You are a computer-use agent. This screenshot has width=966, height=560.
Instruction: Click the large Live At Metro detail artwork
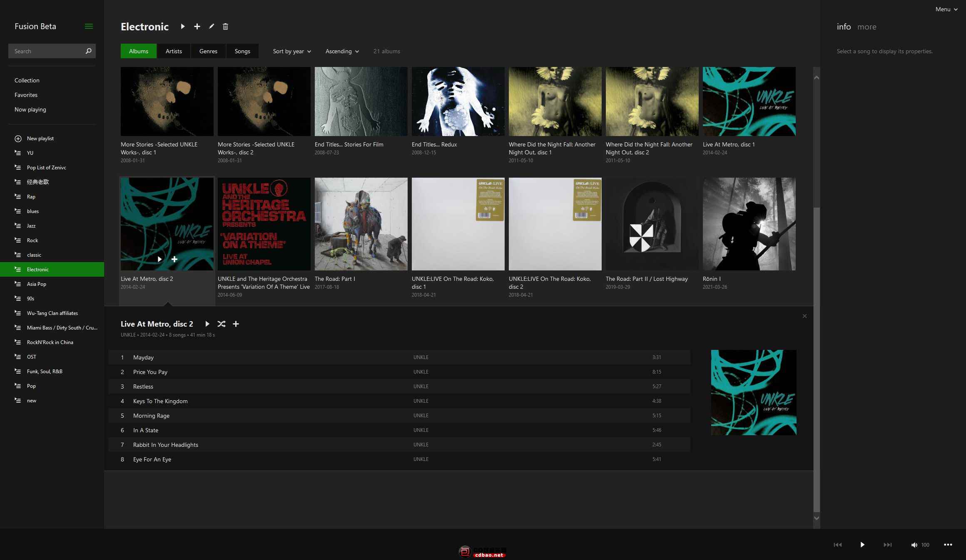click(x=754, y=392)
